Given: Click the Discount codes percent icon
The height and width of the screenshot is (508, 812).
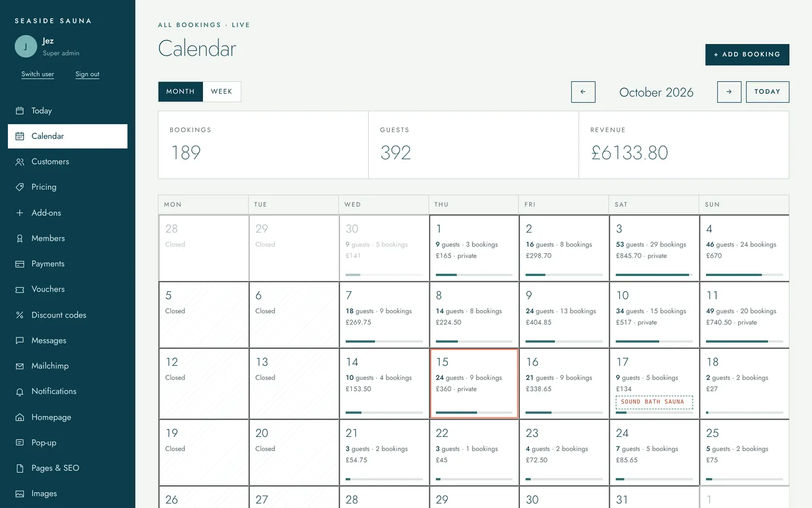Looking at the screenshot, I should [20, 315].
